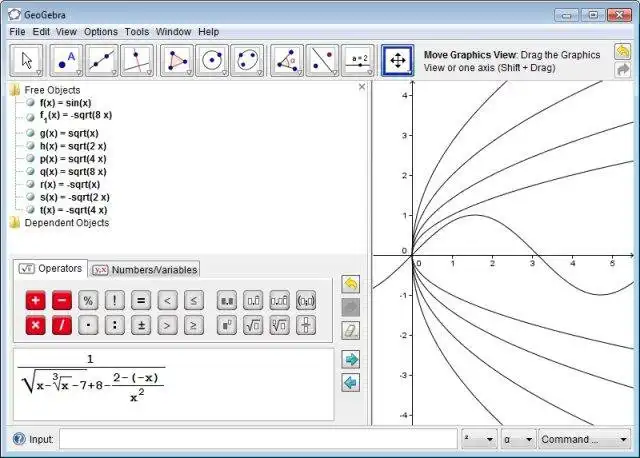
Task: Select the New Point tool
Action: pos(66,60)
